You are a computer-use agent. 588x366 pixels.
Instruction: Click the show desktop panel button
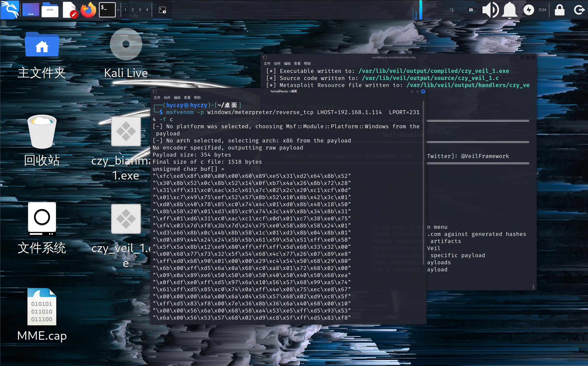pyautogui.click(x=30, y=10)
